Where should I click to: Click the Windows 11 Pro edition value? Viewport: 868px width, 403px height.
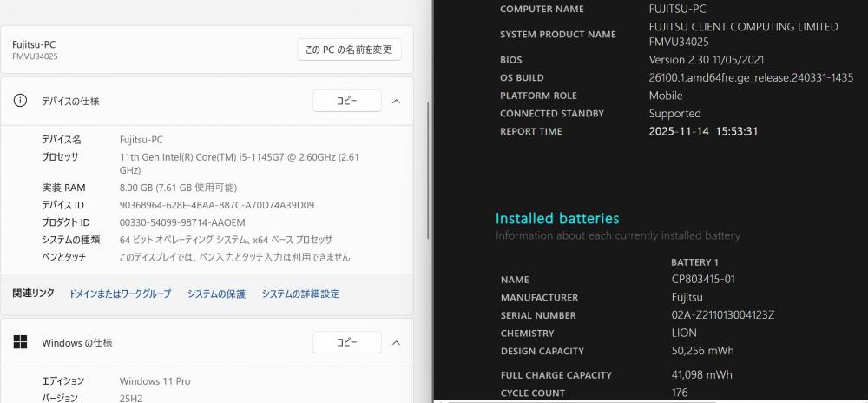[x=155, y=381]
